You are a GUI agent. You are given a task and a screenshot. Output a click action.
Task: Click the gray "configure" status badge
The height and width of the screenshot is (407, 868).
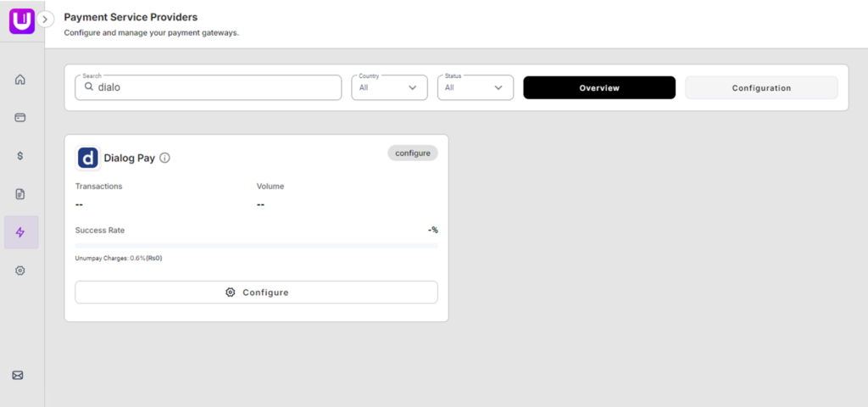click(x=413, y=153)
